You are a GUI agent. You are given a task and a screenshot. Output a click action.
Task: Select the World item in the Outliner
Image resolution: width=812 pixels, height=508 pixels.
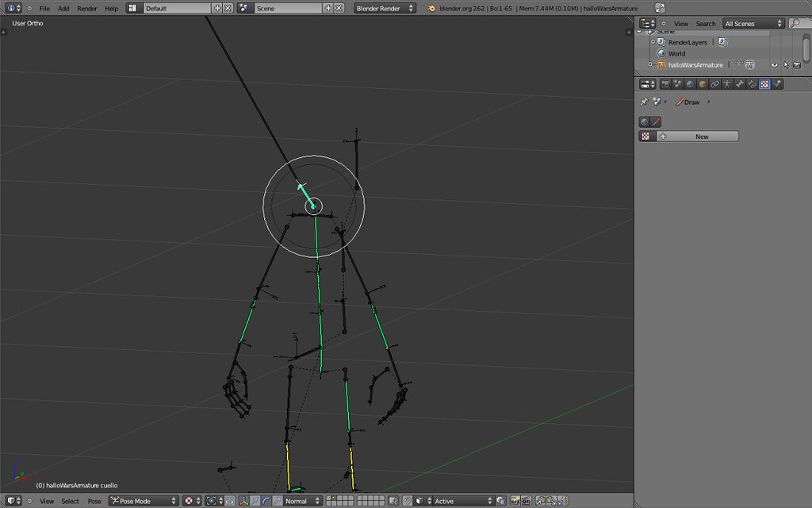tap(676, 53)
